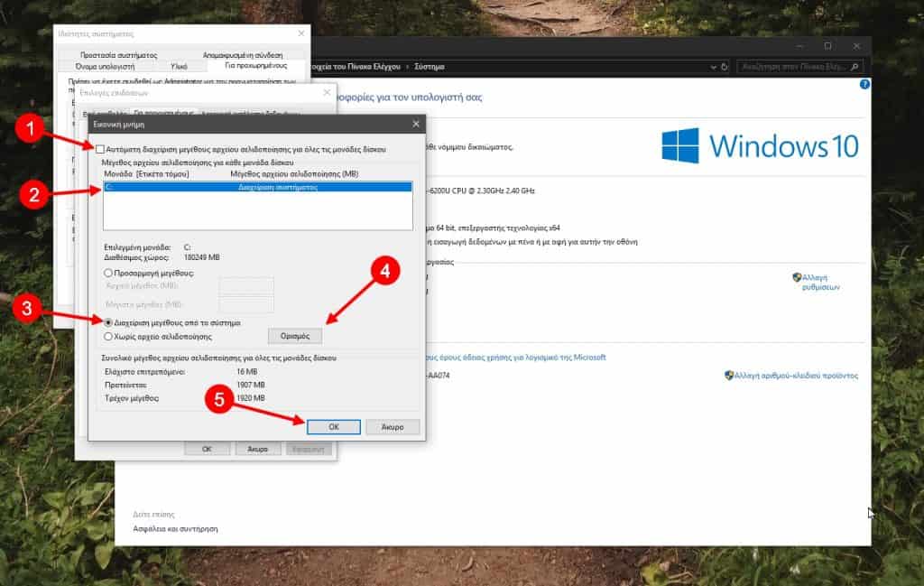
Task: Confirm with OK in Εικονική μνήμη dialog
Action: point(333,427)
